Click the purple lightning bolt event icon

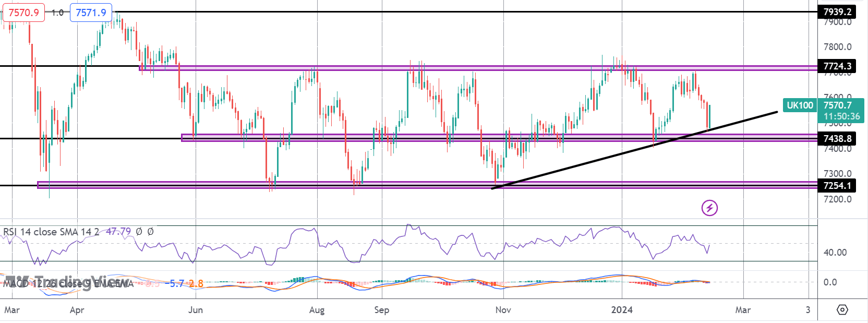pos(709,208)
